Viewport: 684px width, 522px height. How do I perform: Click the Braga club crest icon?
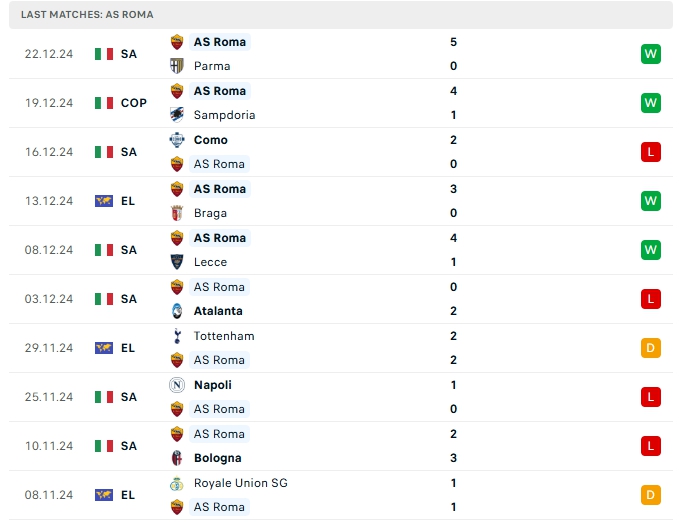(x=178, y=213)
